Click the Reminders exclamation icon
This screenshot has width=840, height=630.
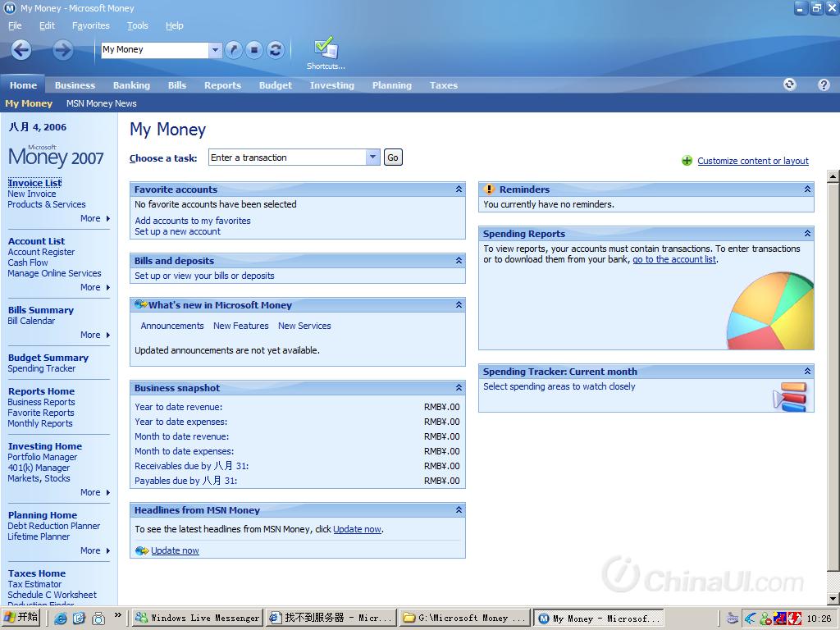[489, 189]
